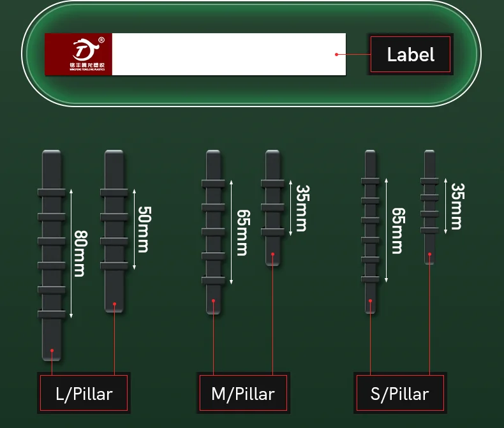Image resolution: width=504 pixels, height=428 pixels.
Task: Click the small pillar with the 35mm dimension
Action: [429, 207]
